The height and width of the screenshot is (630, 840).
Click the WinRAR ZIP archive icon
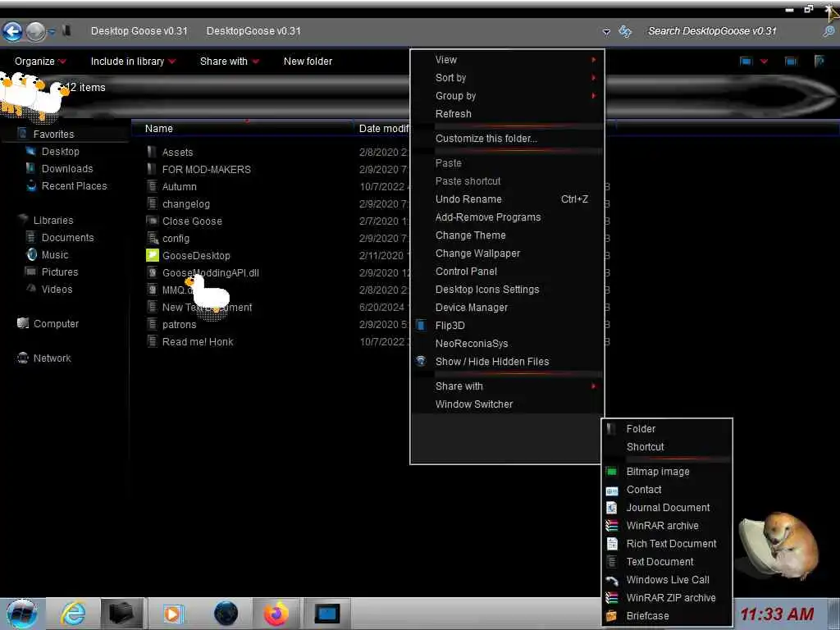tap(612, 597)
